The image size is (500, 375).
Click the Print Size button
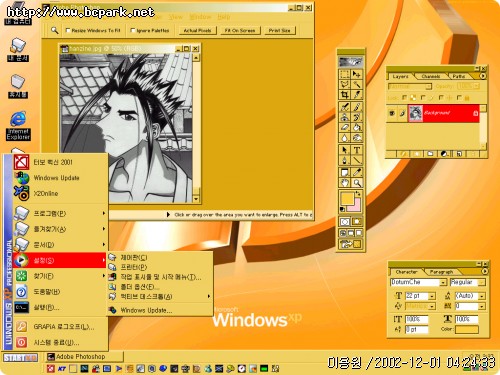coord(279,31)
